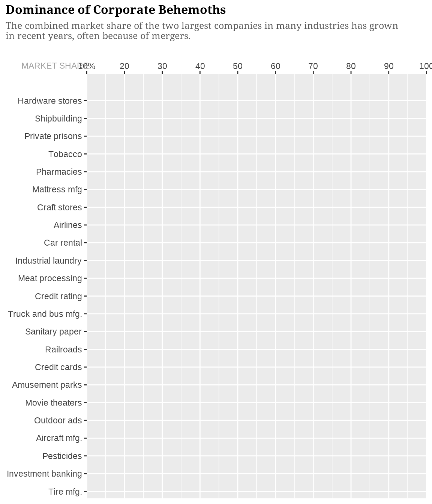
Task: Select the 'Railroads' category label
Action: tap(63, 350)
